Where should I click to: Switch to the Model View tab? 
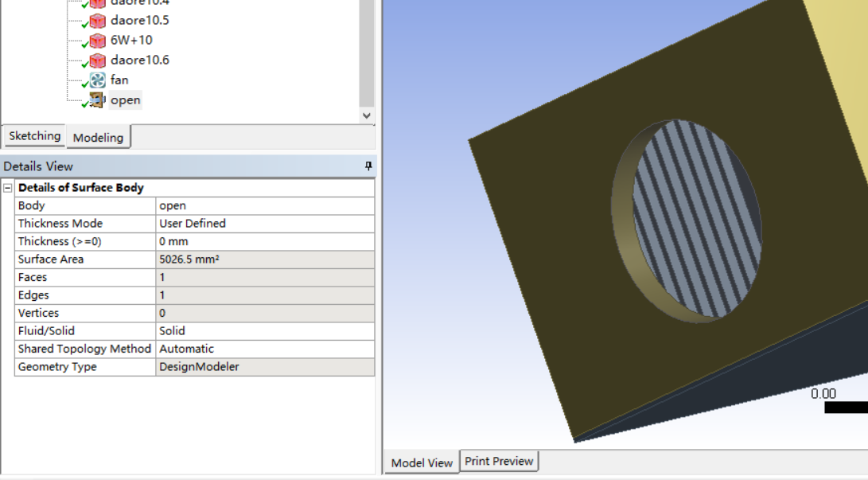coord(422,462)
